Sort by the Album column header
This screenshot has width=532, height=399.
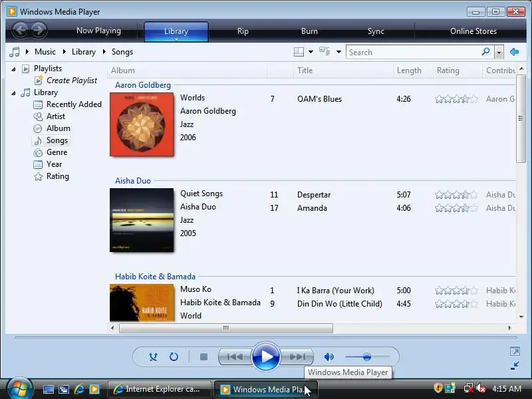tap(188, 70)
